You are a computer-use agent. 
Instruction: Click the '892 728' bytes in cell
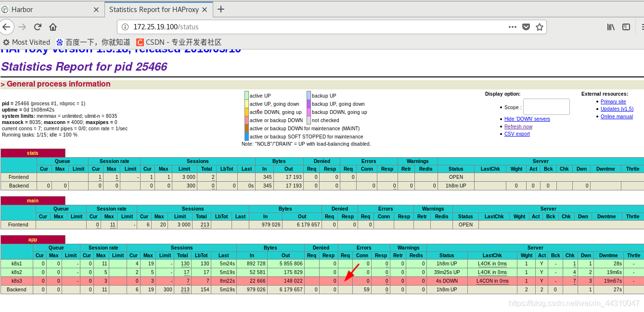point(252,263)
